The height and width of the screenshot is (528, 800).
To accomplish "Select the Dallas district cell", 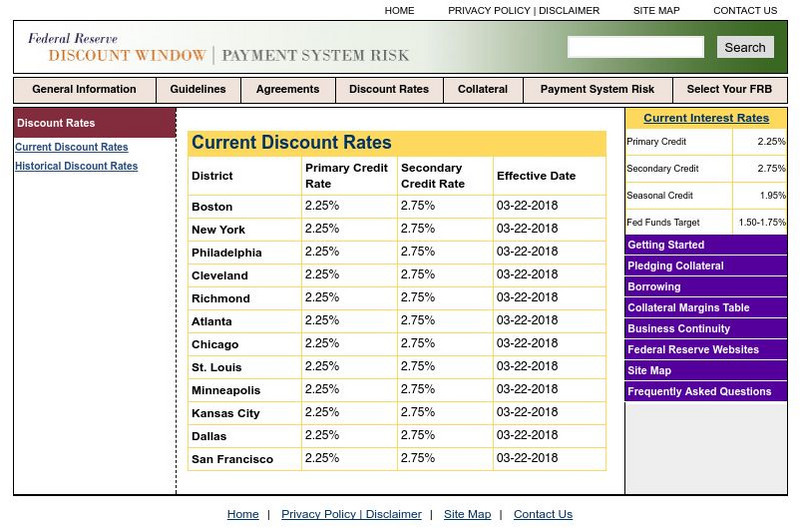I will click(x=245, y=436).
